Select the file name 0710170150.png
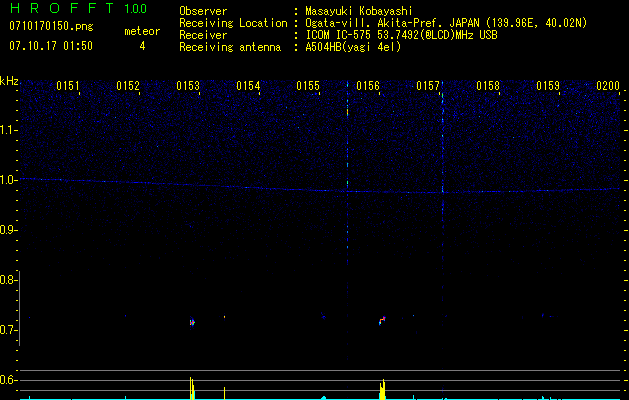The image size is (629, 400). coord(51,26)
